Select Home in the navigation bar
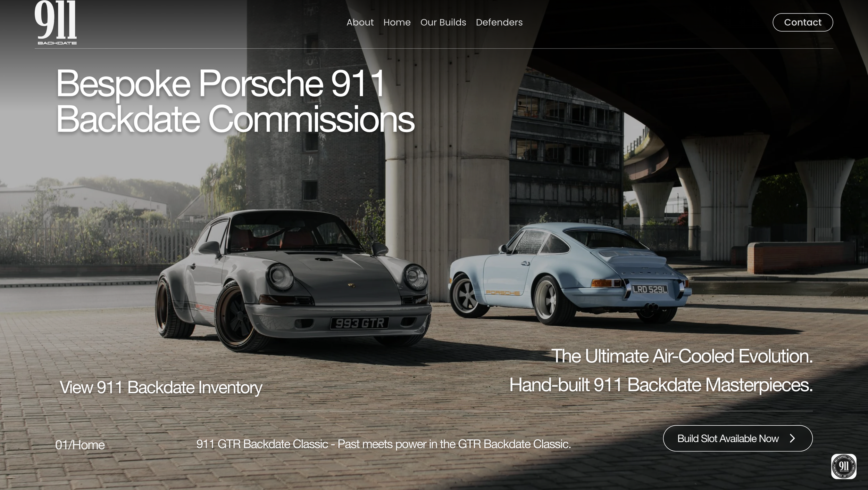 click(396, 22)
